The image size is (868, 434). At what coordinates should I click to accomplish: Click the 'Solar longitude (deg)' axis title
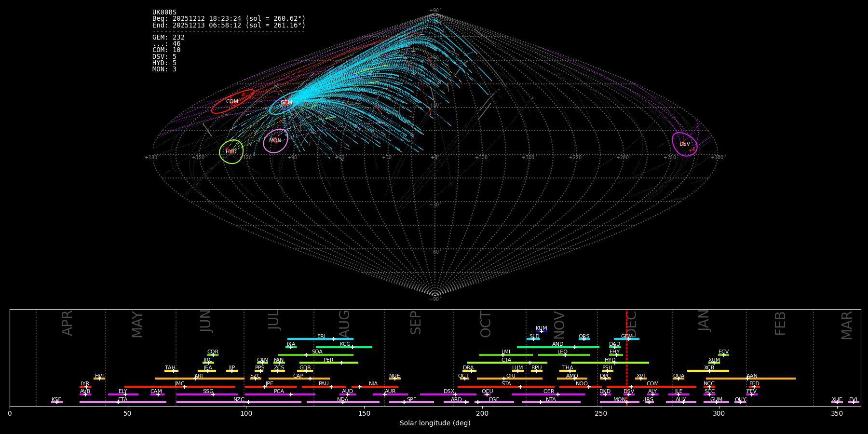pyautogui.click(x=435, y=423)
